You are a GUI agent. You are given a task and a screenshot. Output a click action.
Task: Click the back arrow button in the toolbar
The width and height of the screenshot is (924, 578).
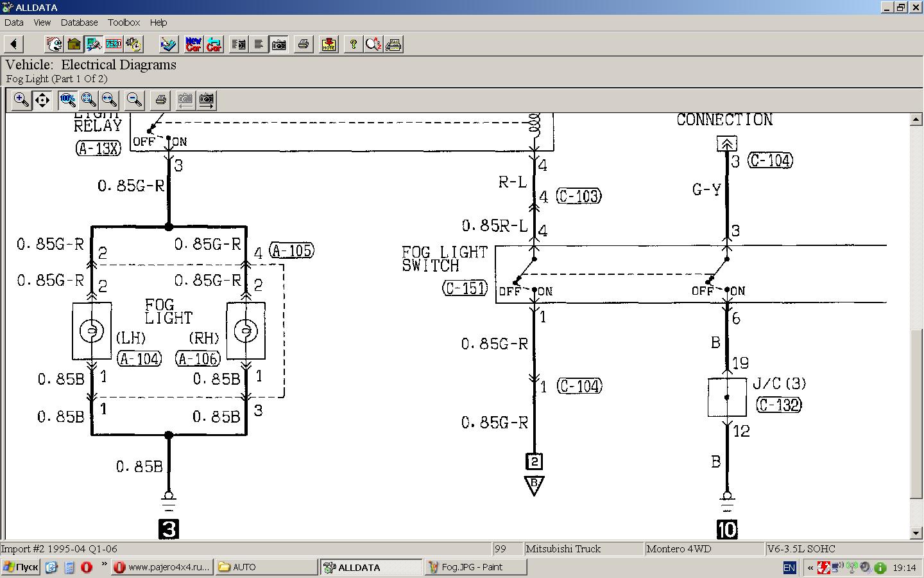13,44
